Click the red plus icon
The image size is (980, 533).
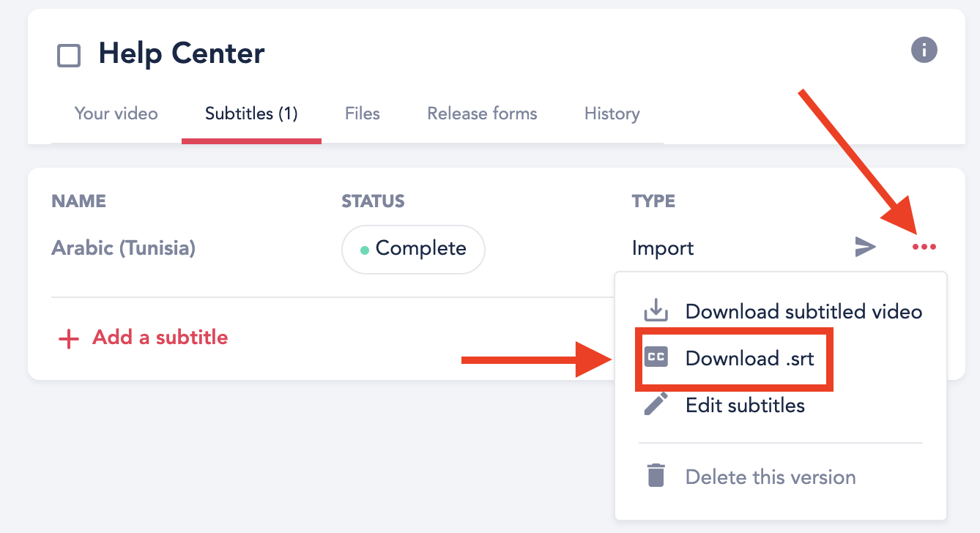68,338
